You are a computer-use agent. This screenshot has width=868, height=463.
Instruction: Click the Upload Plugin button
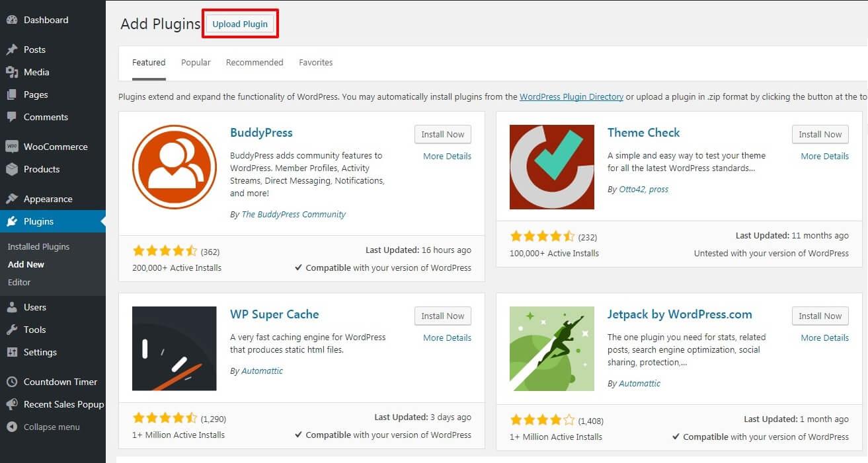240,24
